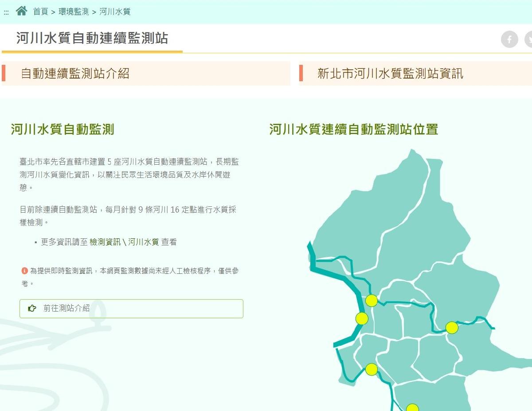Open the 檢測資訊 link in the bullet
This screenshot has height=411, width=532.
105,242
